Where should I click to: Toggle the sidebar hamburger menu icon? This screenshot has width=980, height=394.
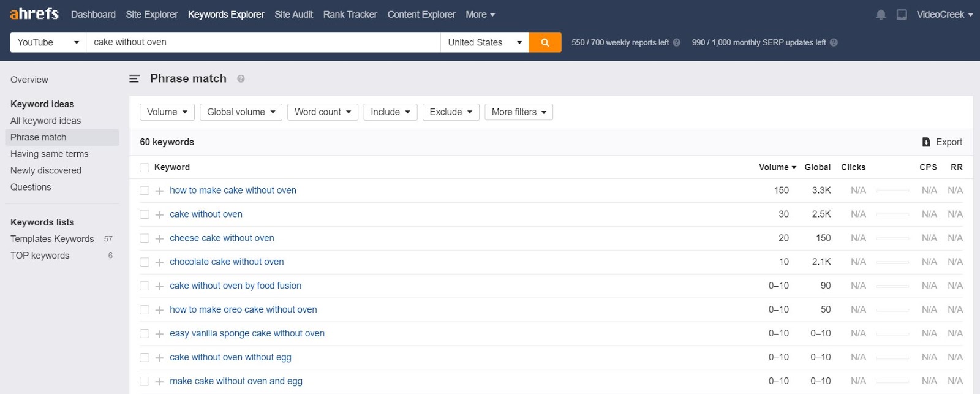(x=135, y=78)
